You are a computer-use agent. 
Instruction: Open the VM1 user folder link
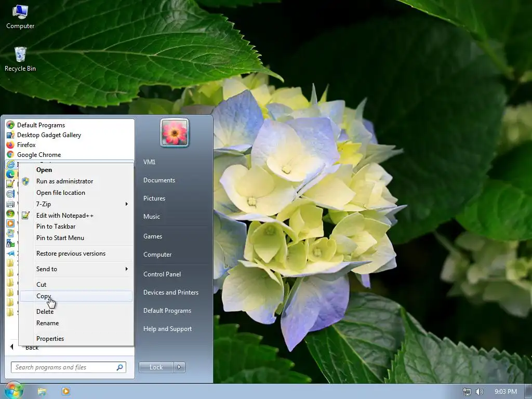pyautogui.click(x=149, y=162)
